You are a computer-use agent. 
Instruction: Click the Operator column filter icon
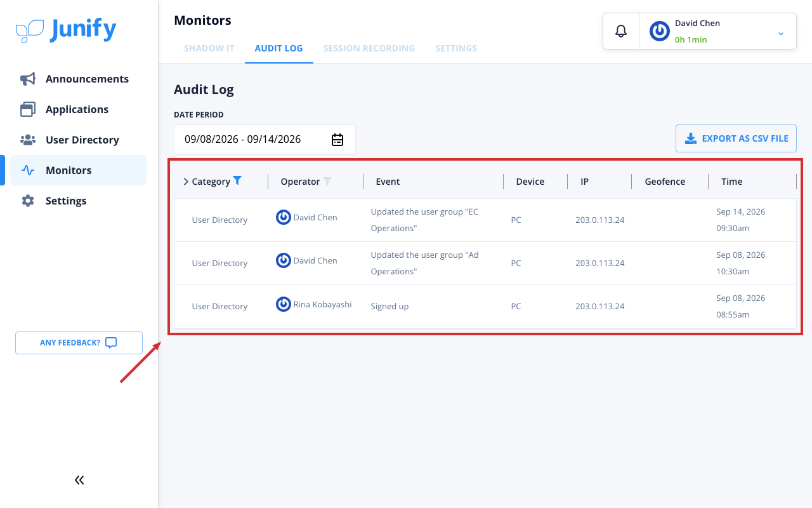[327, 181]
